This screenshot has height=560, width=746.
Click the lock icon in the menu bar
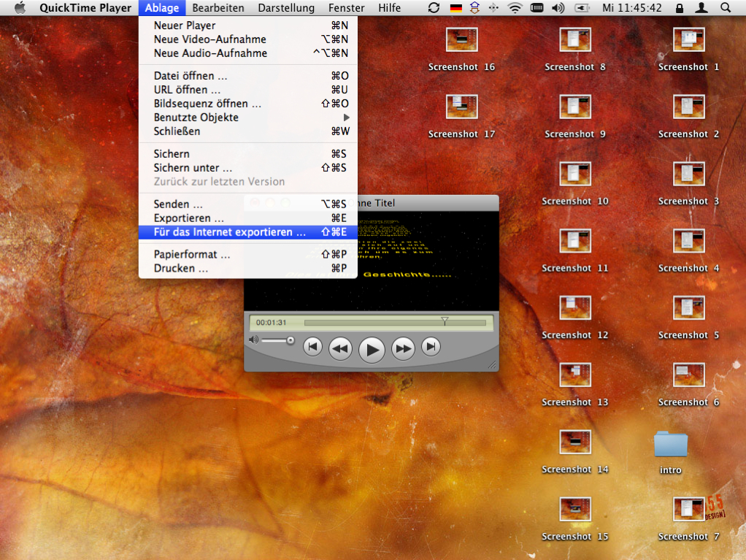coord(680,7)
